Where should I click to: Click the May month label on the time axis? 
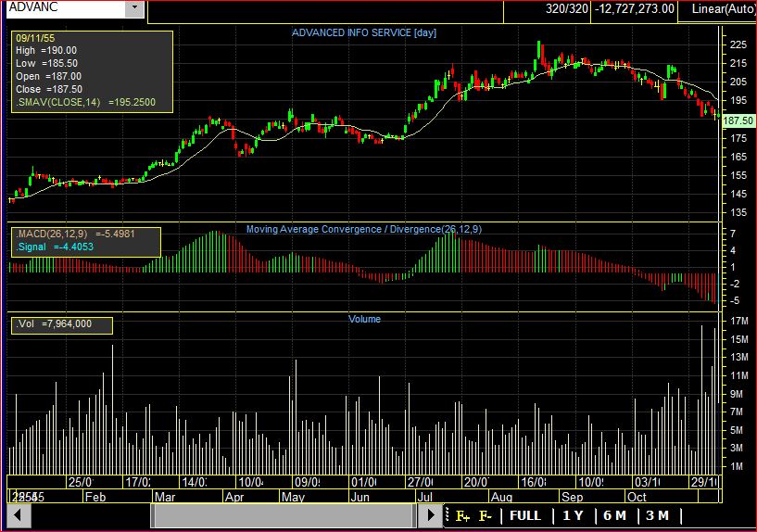pyautogui.click(x=293, y=497)
